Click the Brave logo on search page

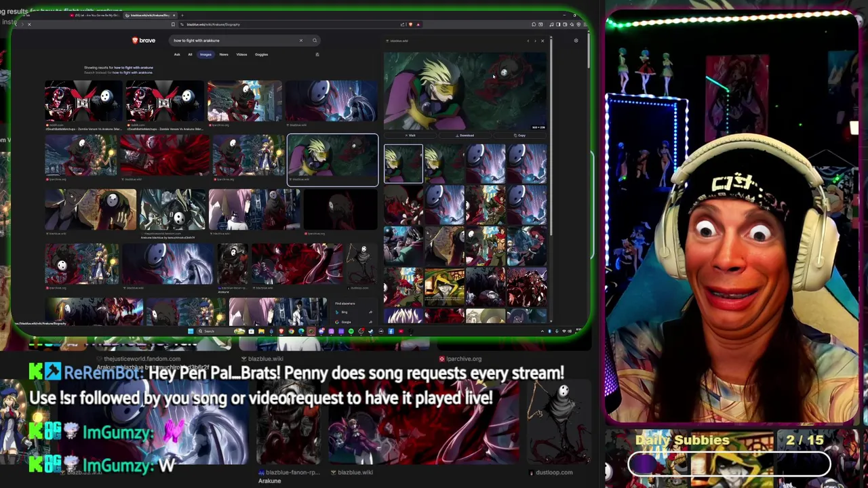pyautogui.click(x=144, y=41)
